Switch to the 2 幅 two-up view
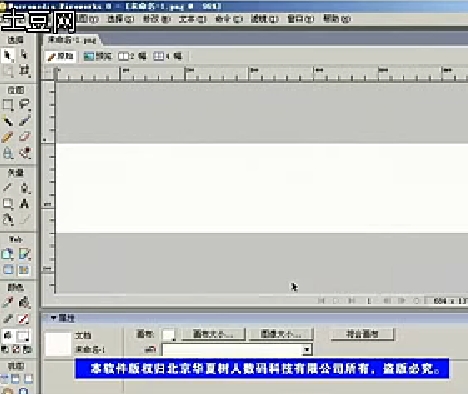The width and height of the screenshot is (468, 394). [133, 56]
